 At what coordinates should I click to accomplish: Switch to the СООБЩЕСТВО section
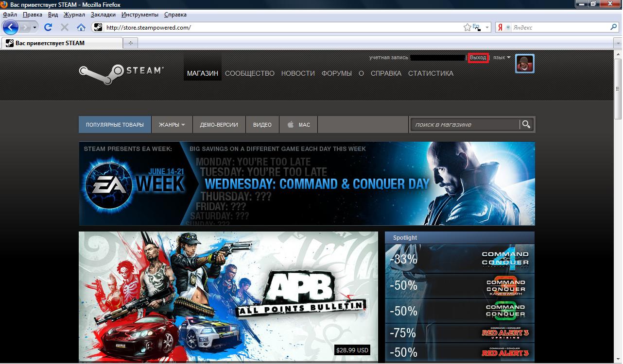click(249, 73)
